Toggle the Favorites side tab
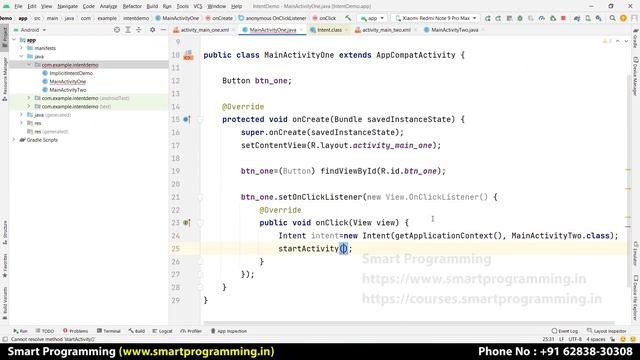 click(4, 265)
